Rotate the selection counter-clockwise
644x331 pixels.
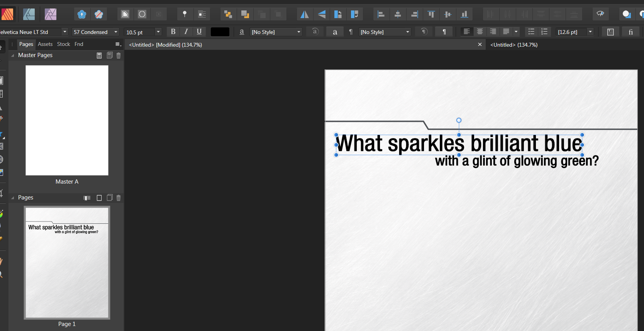[338, 14]
